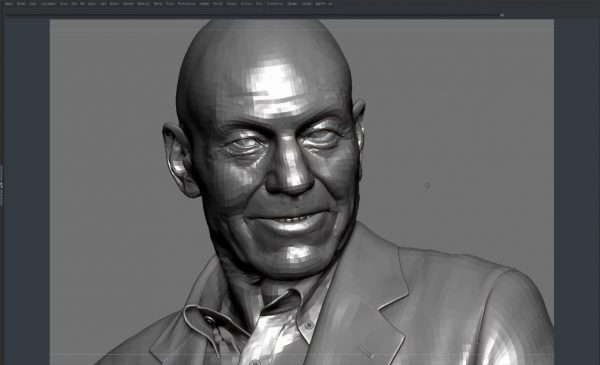Open the File menu
The image size is (600, 365).
tap(82, 4)
